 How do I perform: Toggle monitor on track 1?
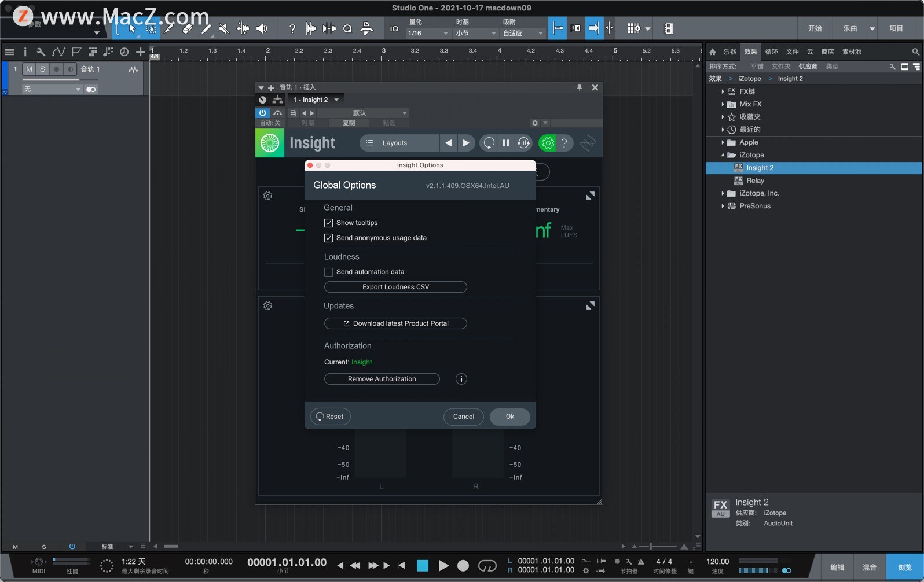[x=69, y=69]
